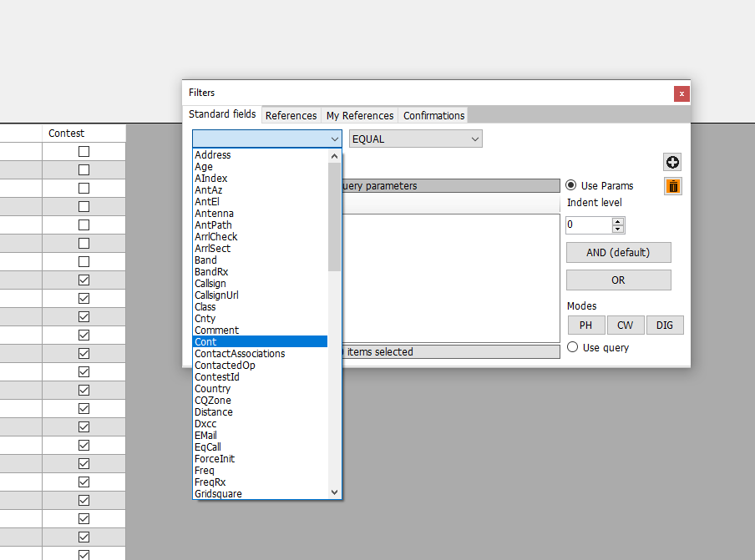This screenshot has height=560, width=755.
Task: Select the highlighted Cont field entry
Action: pos(260,341)
